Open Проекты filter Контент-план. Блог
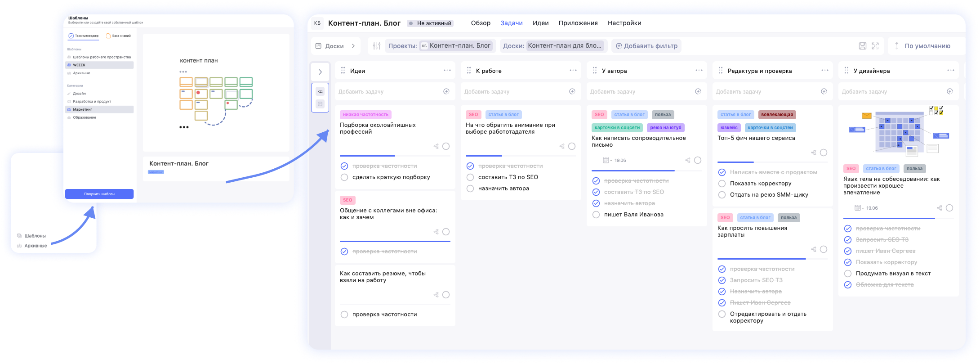 (x=440, y=46)
